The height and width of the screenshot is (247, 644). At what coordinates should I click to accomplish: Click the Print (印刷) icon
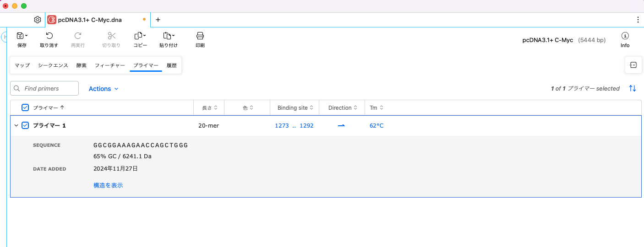200,36
